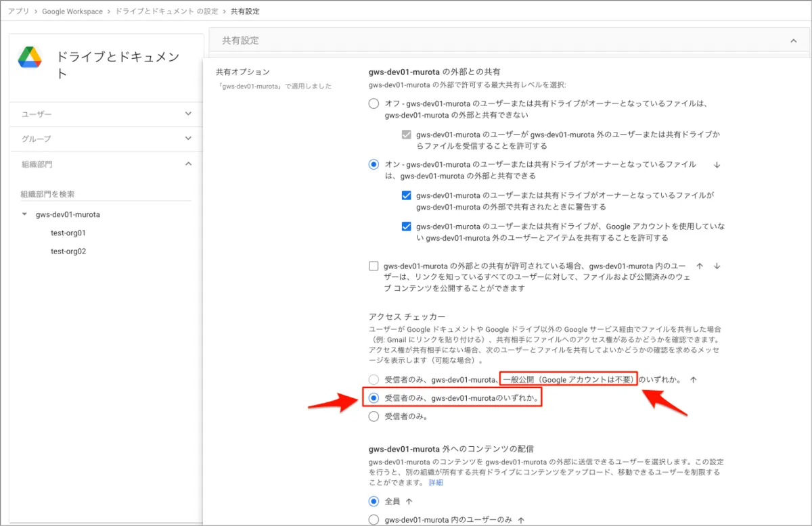Toggle the receive-files-from-outside checkbox under オフ
The height and width of the screenshot is (526, 812).
tap(407, 134)
